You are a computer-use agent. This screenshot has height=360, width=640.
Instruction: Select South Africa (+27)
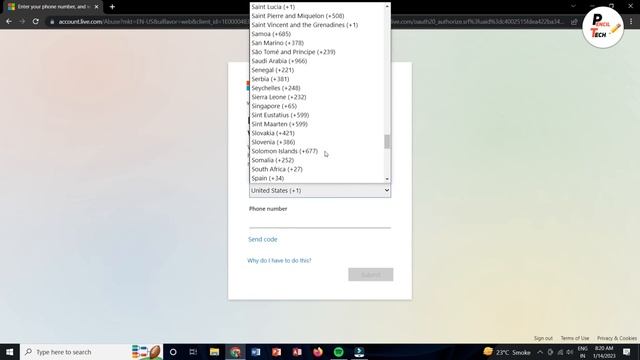[x=317, y=169]
